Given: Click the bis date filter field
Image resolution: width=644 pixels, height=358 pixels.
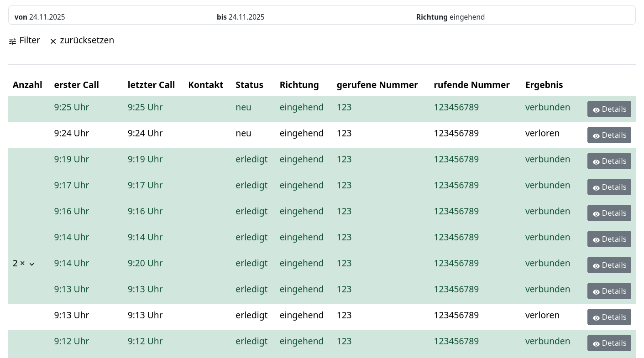Looking at the screenshot, I should [241, 17].
